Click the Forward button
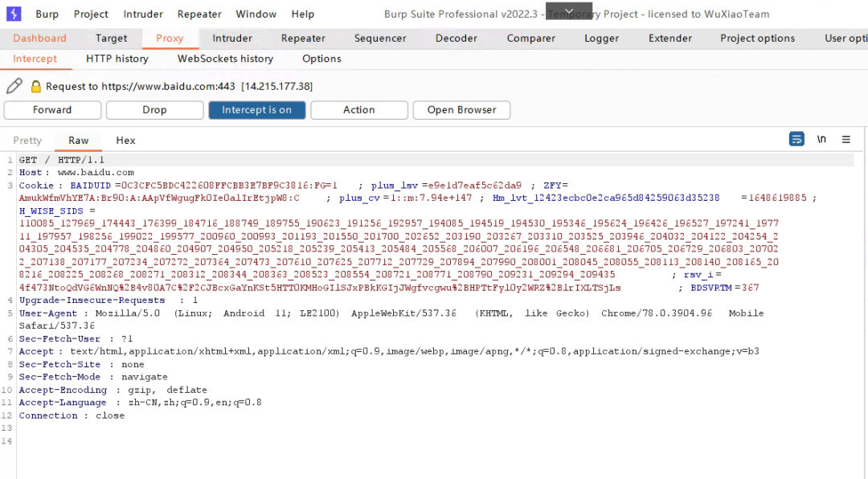This screenshot has height=479, width=868. coord(52,109)
